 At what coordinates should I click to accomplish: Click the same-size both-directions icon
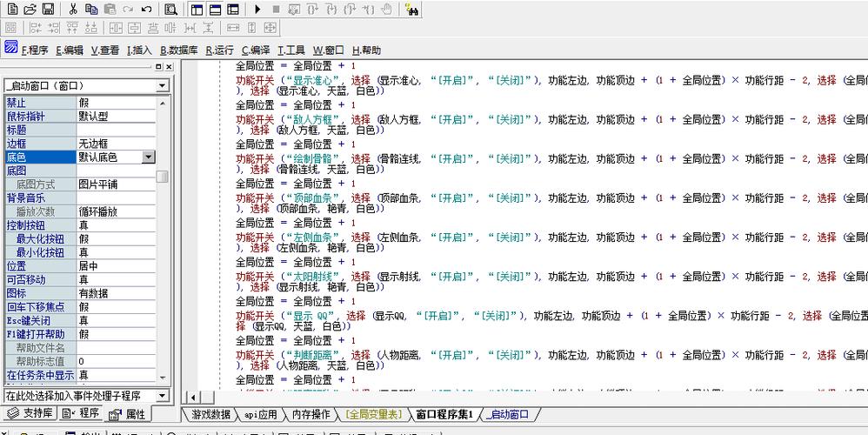[270, 28]
